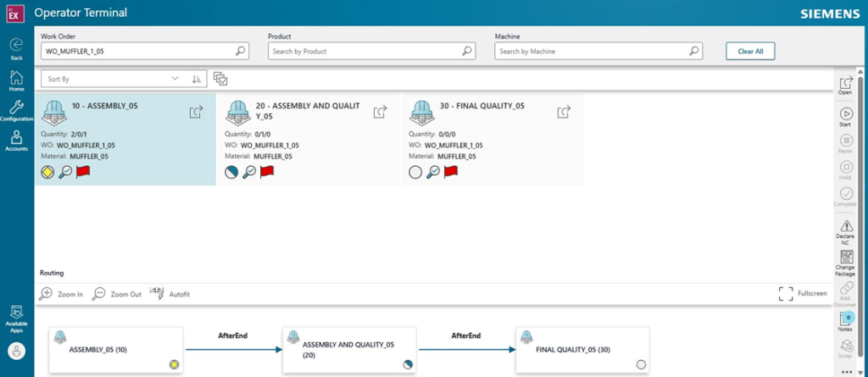Click the Start operation icon

tap(845, 114)
